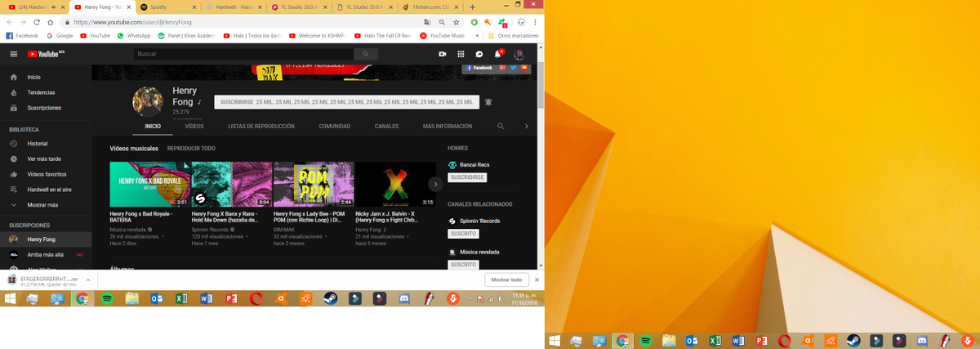Mute the Hardwell tab via speaker icon
Image resolution: width=980 pixels, height=349 pixels.
click(54, 7)
